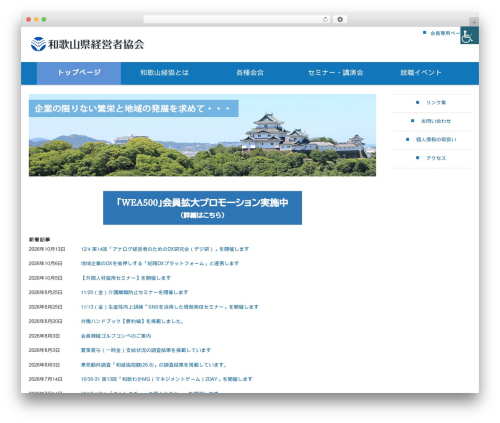Open the リンク集 sidebar link

pyautogui.click(x=436, y=103)
